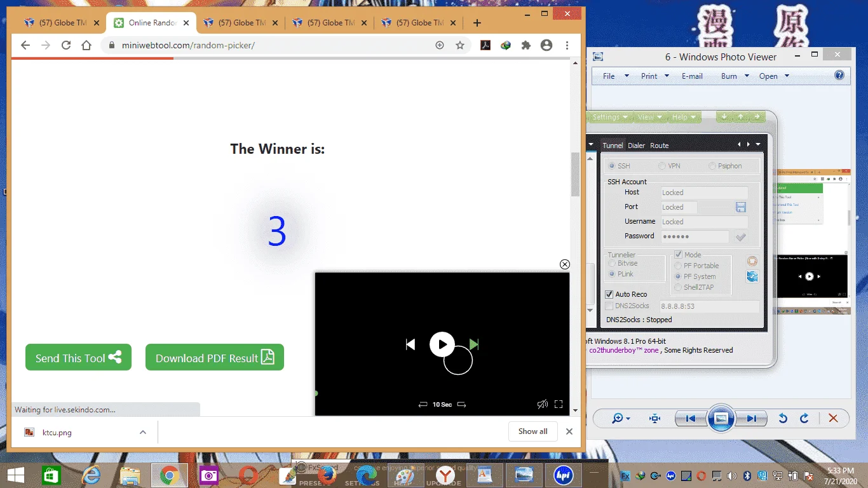Open the Adobe Acrobat extension
This screenshot has width=868, height=488.
485,45
